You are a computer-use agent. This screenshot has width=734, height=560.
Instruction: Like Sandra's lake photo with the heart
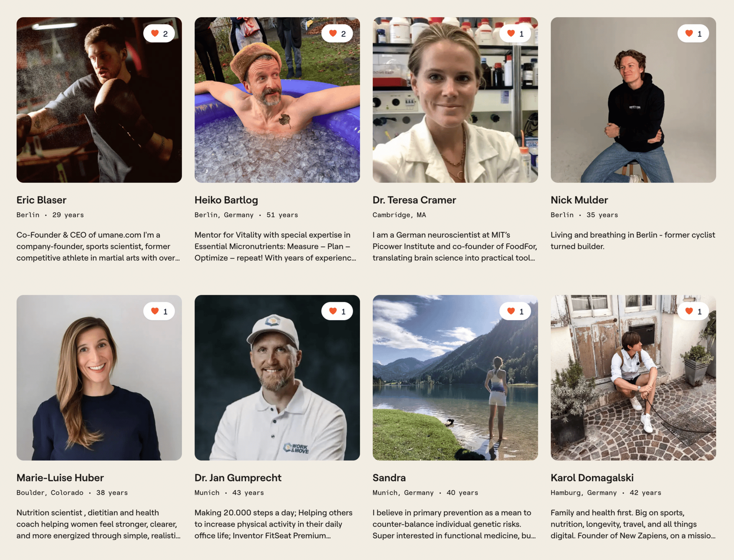click(515, 311)
